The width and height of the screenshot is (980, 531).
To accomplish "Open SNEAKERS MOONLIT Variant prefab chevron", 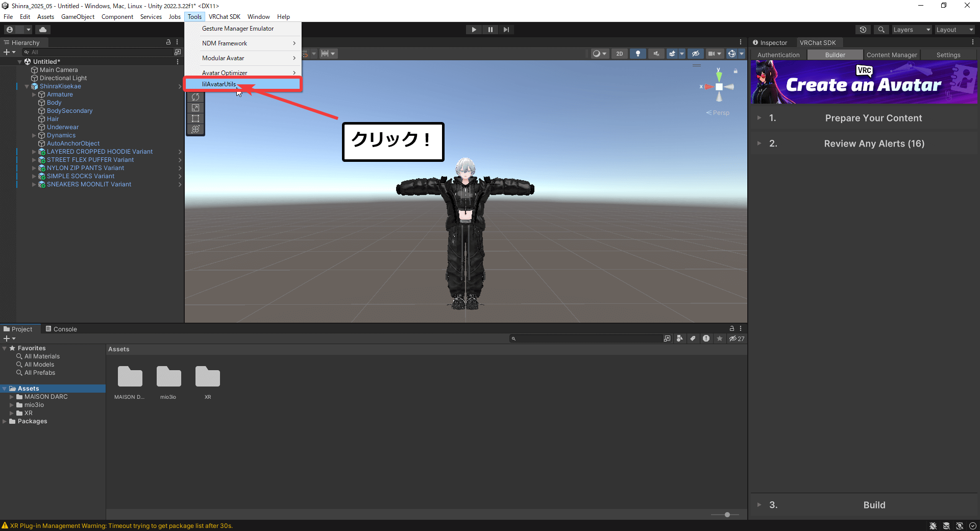I will 180,184.
